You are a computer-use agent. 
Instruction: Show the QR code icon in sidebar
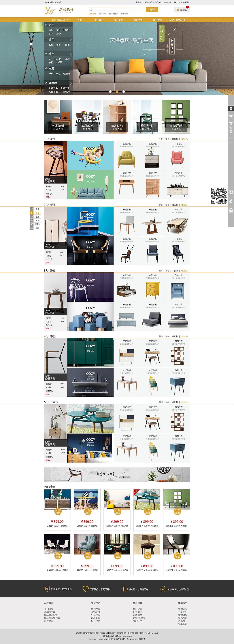click(x=231, y=193)
